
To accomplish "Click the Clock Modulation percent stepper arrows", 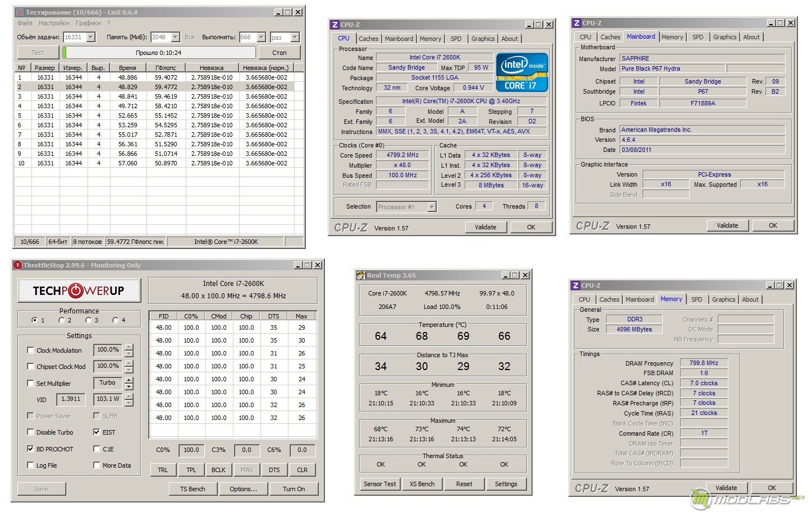I will click(x=129, y=350).
